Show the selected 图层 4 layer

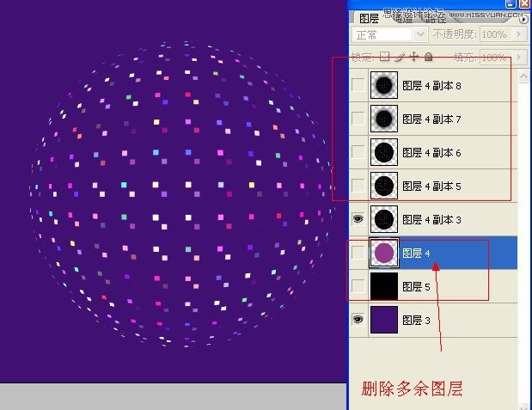tap(358, 253)
